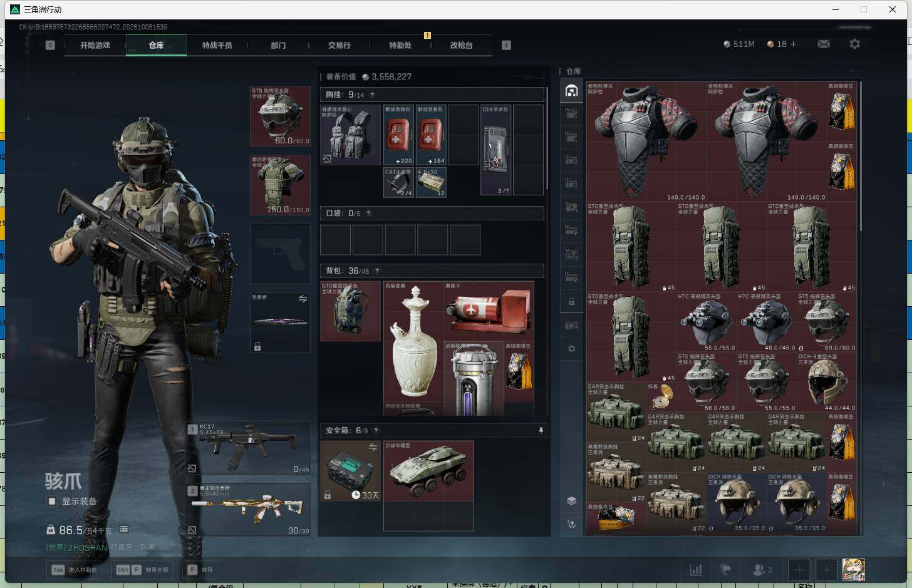Image resolution: width=912 pixels, height=588 pixels.
Task: Open the 特战干员 tab
Action: click(x=217, y=45)
